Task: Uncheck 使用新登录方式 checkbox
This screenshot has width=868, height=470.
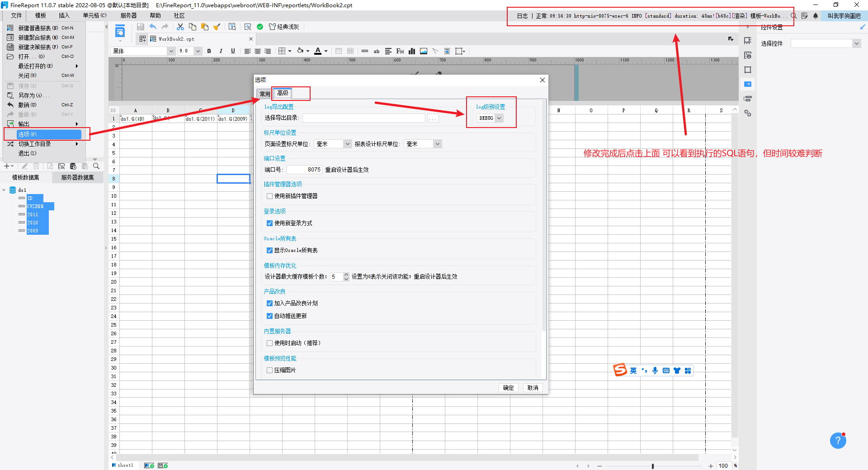Action: [270, 223]
